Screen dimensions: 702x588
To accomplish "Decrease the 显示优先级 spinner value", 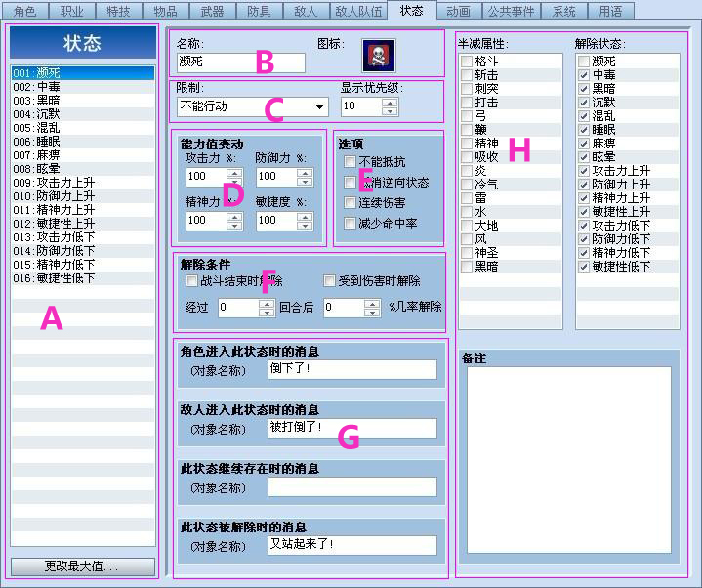I will click(391, 111).
